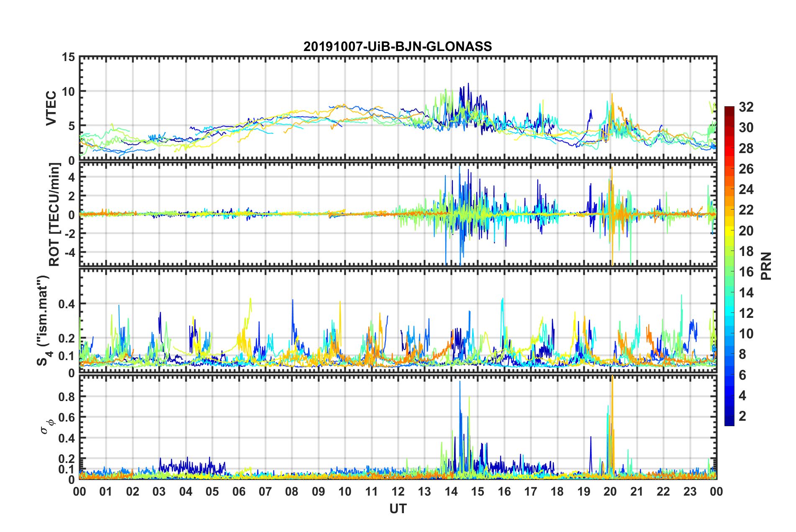Select x-axis hour tick label 15
796x532 pixels.
[x=478, y=491]
